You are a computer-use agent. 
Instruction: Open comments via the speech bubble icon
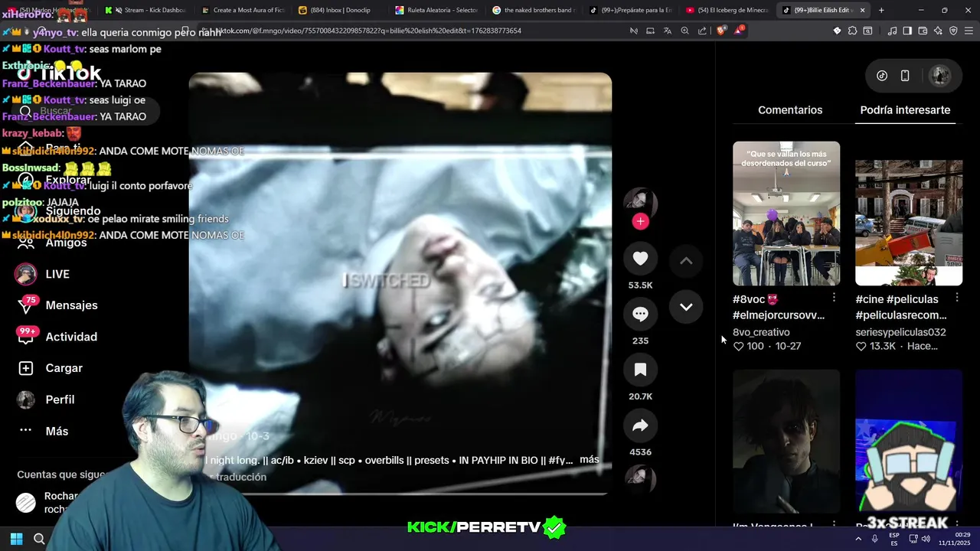pyautogui.click(x=640, y=314)
